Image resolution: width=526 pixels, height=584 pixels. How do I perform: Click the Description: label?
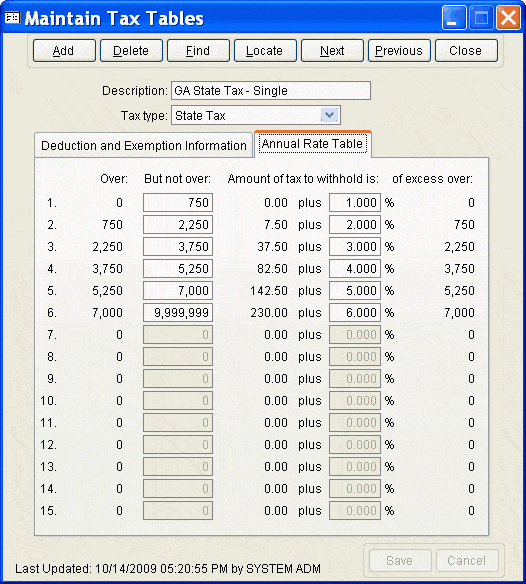[135, 91]
